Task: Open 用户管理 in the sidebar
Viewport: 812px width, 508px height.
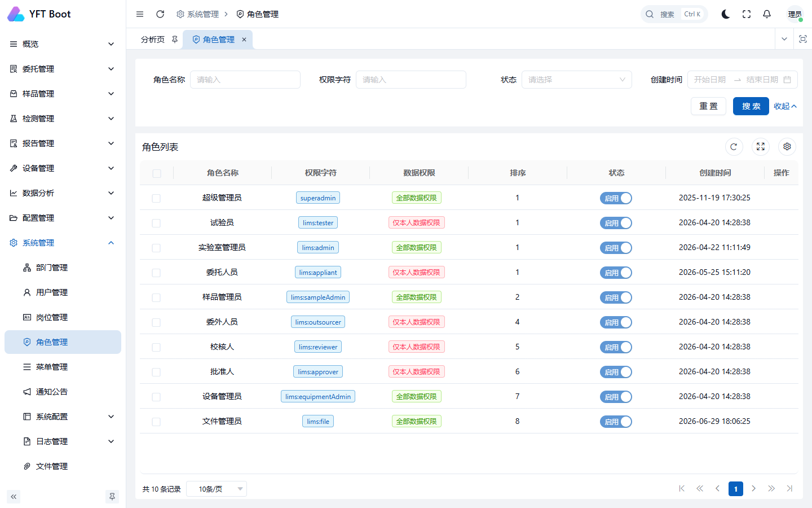Action: [63, 292]
